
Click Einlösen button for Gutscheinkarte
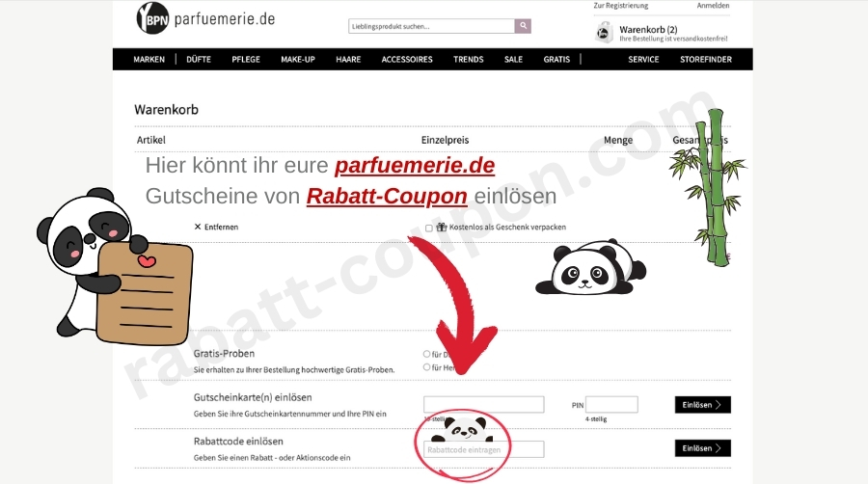702,405
